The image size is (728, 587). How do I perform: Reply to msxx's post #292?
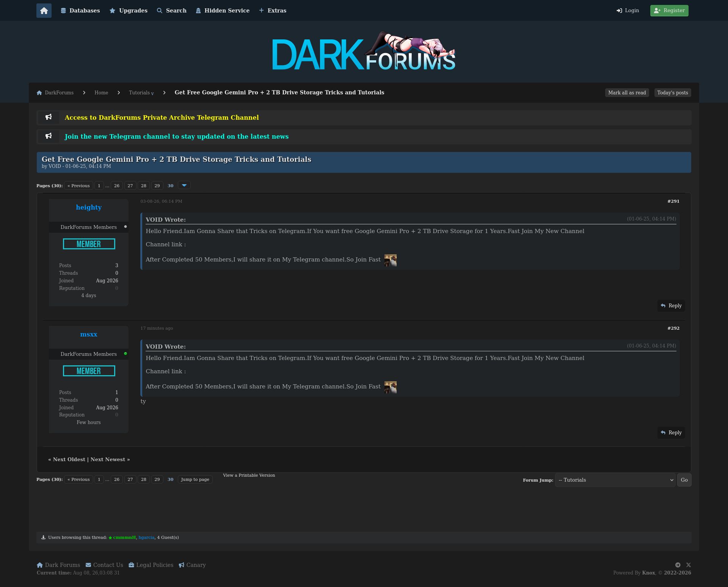coord(671,433)
